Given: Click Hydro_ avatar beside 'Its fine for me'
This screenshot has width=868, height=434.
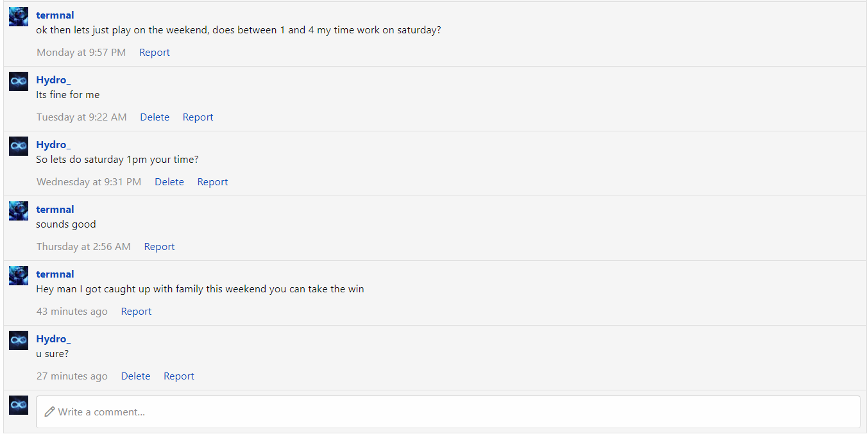Looking at the screenshot, I should pyautogui.click(x=19, y=81).
